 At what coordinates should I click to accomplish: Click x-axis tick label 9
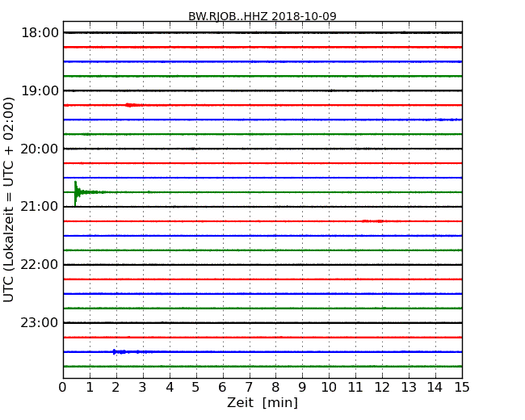tap(302, 387)
